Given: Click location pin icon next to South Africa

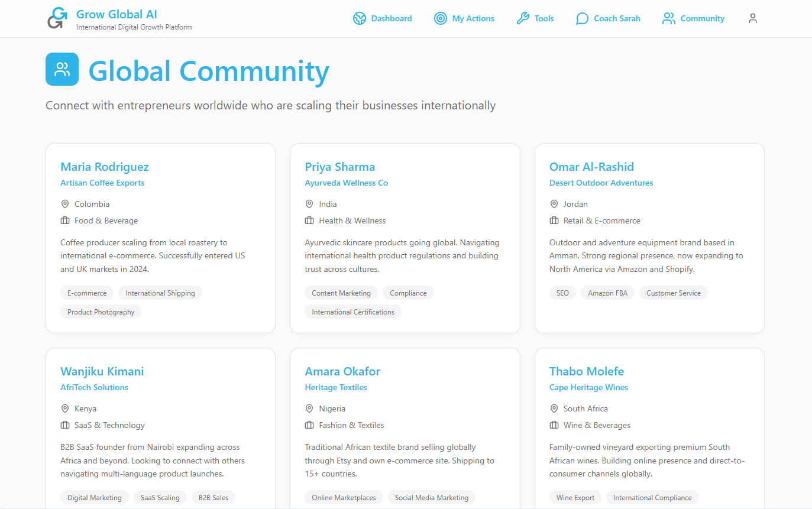Looking at the screenshot, I should click(x=554, y=409).
